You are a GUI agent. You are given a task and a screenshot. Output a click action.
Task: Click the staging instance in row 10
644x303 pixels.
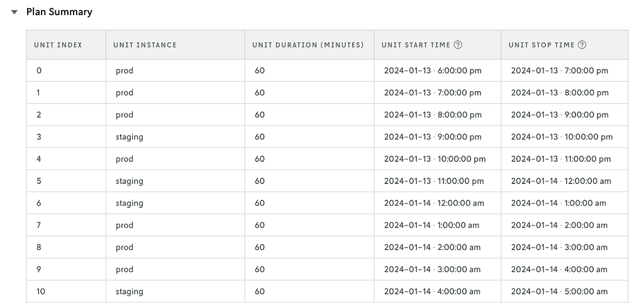(x=129, y=292)
